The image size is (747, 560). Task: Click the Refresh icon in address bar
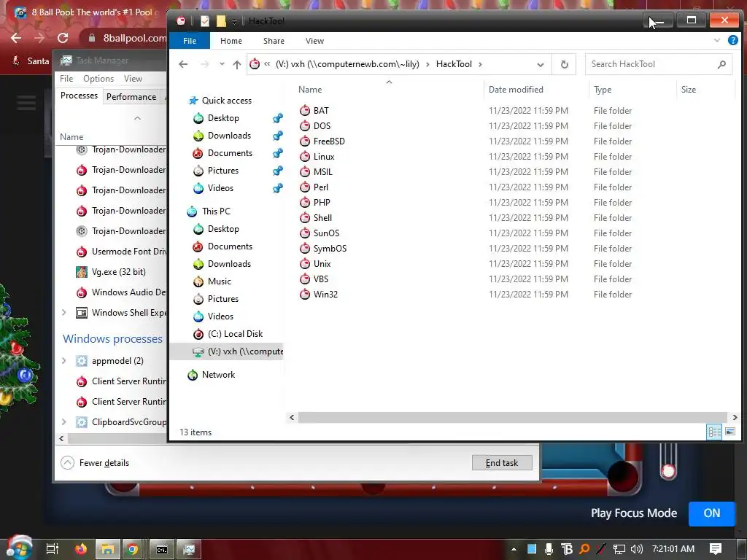[x=564, y=64]
